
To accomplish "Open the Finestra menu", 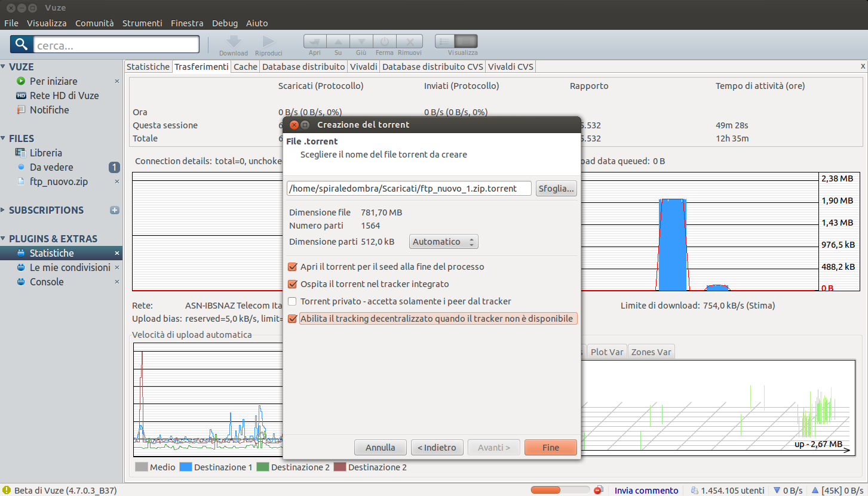I will [x=187, y=23].
